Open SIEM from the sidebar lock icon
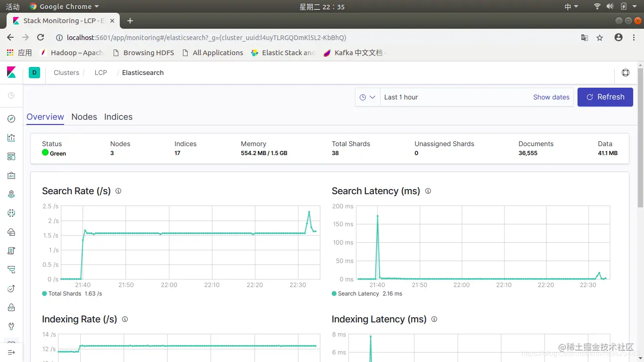Viewport: 644px width, 362px height. 11,307
